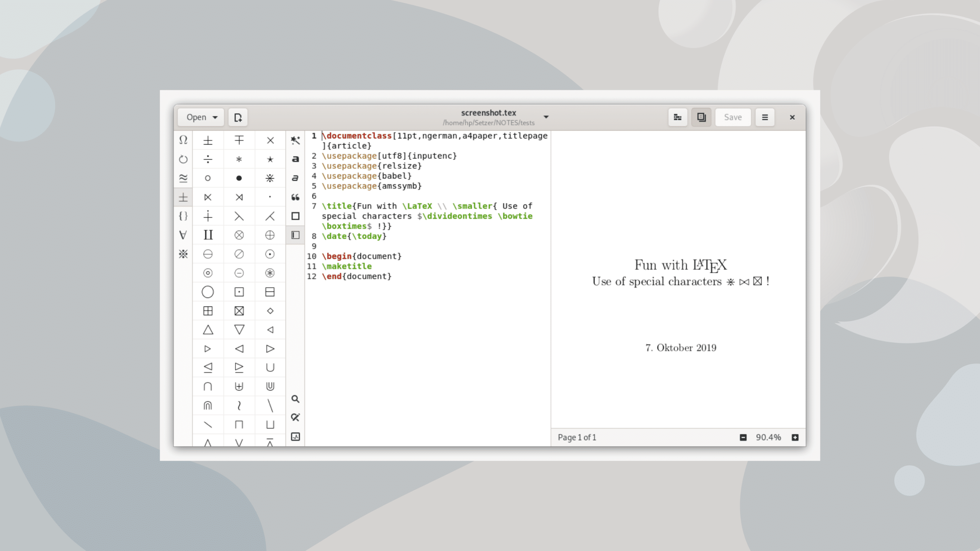Viewport: 980px width, 551px height.
Task: Select the relations symbol category
Action: click(x=183, y=178)
